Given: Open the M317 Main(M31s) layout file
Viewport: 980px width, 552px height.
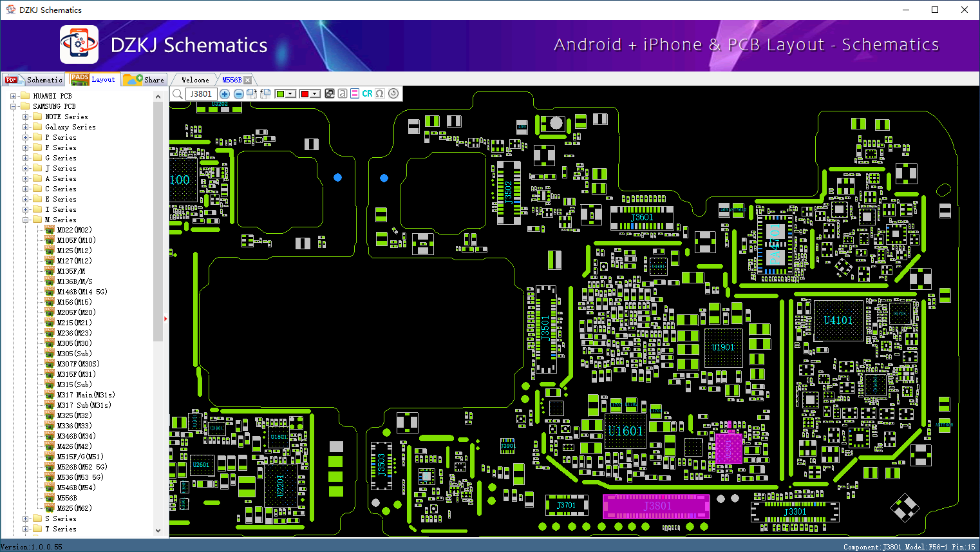Looking at the screenshot, I should [x=86, y=395].
